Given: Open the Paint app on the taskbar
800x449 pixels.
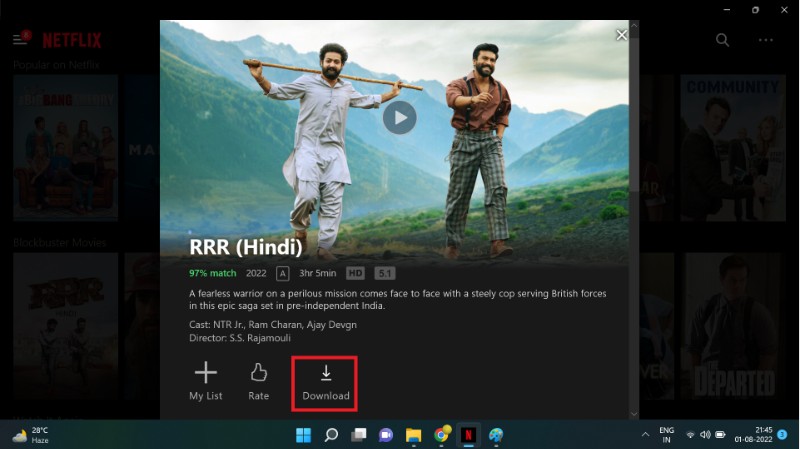Looking at the screenshot, I should pyautogui.click(x=496, y=435).
